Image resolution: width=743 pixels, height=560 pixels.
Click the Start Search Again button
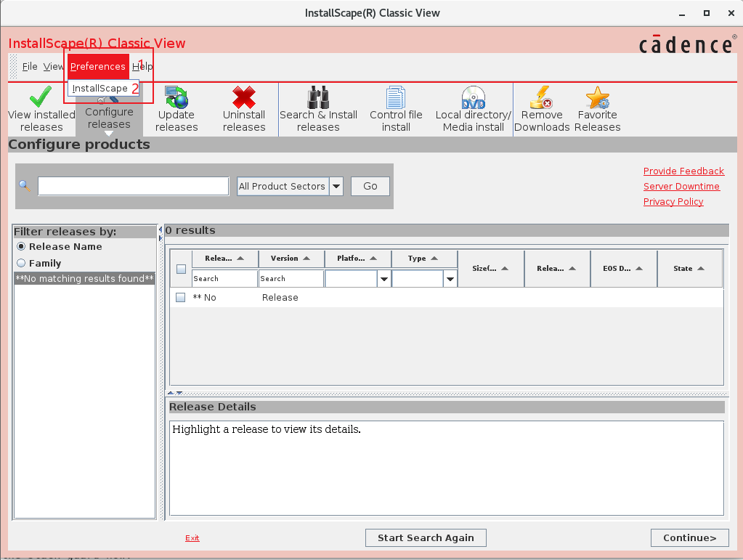[x=426, y=538]
